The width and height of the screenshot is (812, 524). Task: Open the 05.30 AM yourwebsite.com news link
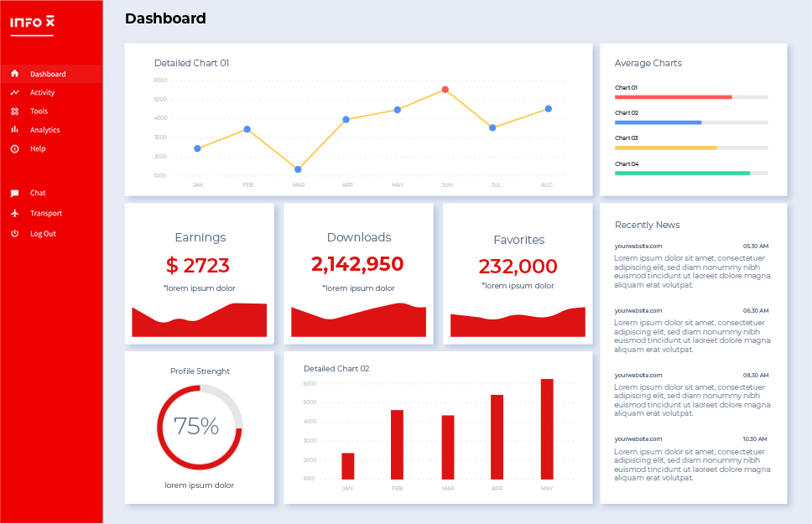(638, 246)
